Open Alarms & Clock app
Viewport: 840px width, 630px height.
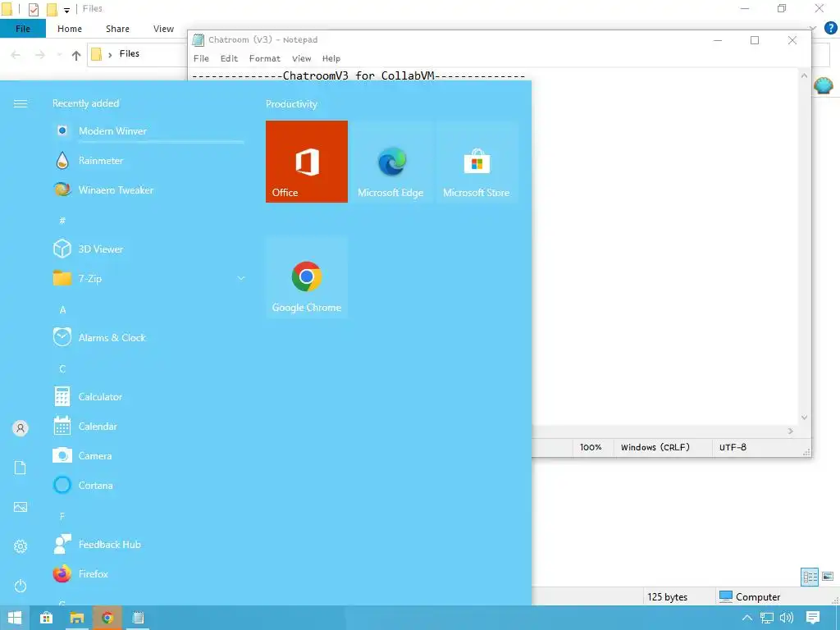[148, 337]
